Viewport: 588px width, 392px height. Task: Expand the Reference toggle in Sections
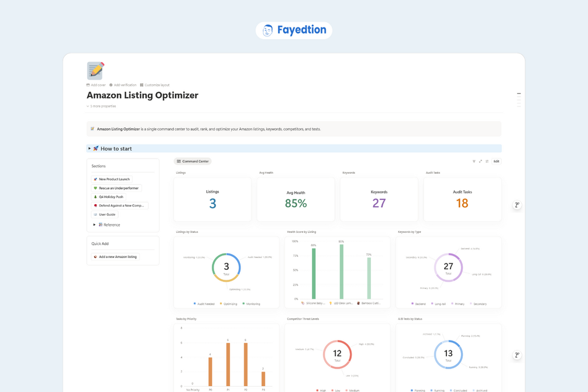click(x=94, y=225)
